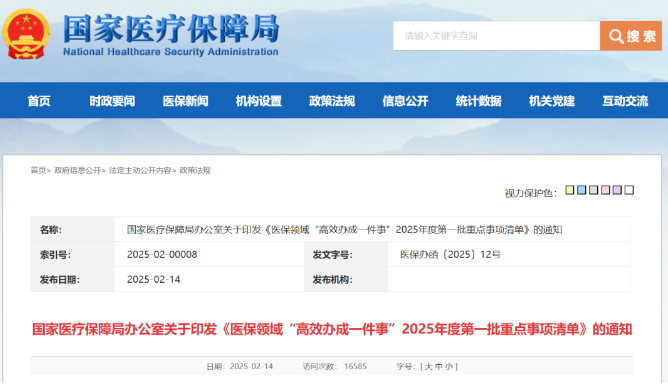Open the 信息公开 navigation item
668x385 pixels.
point(405,101)
